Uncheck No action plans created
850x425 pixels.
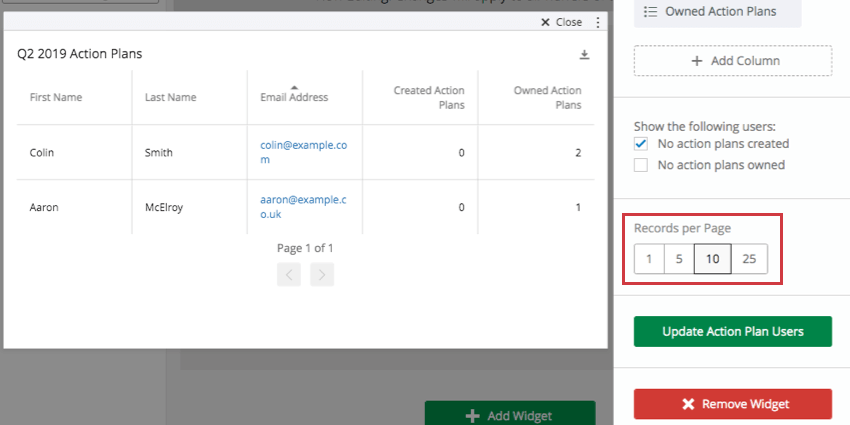tap(641, 144)
